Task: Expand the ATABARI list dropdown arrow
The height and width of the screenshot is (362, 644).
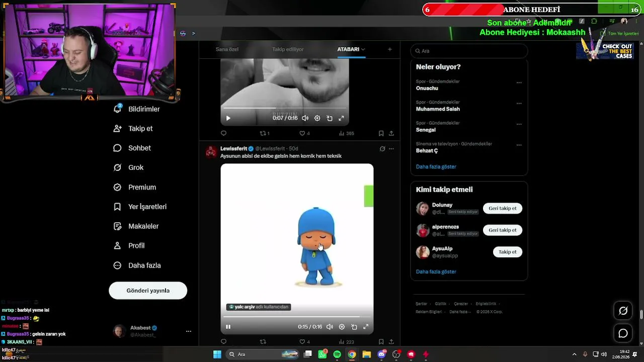Action: [363, 49]
